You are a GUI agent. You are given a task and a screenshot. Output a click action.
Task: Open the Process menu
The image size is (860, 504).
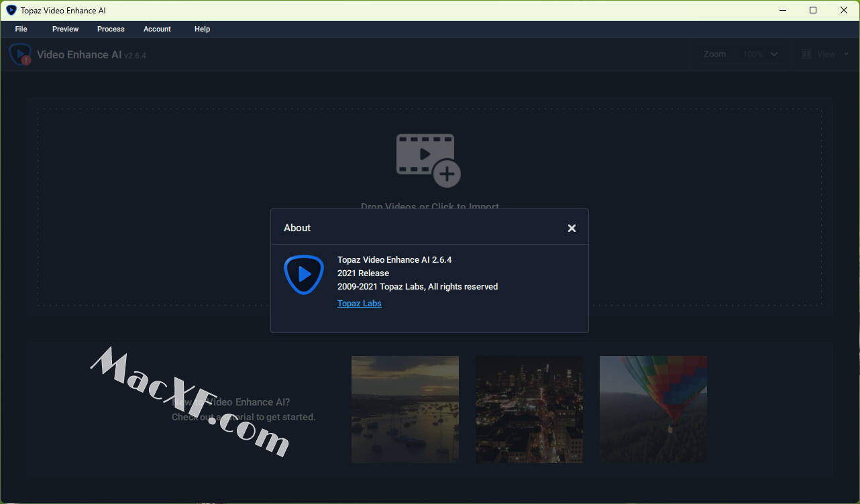click(111, 29)
